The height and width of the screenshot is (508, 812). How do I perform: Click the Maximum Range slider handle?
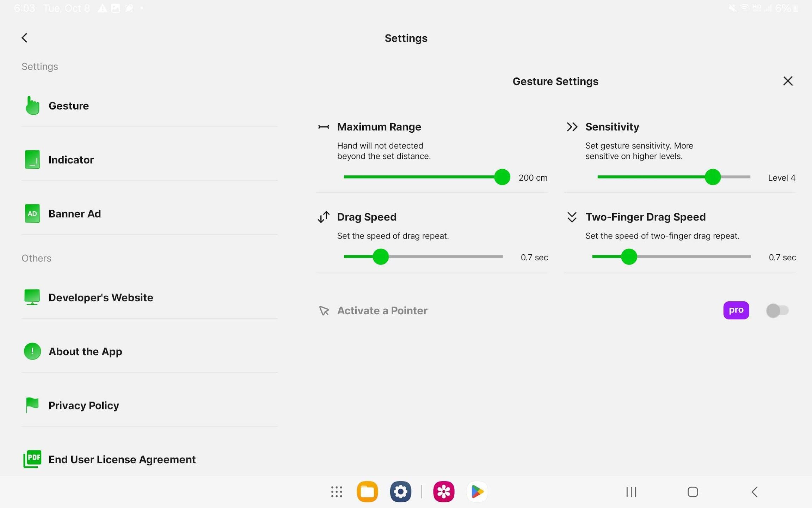(502, 177)
